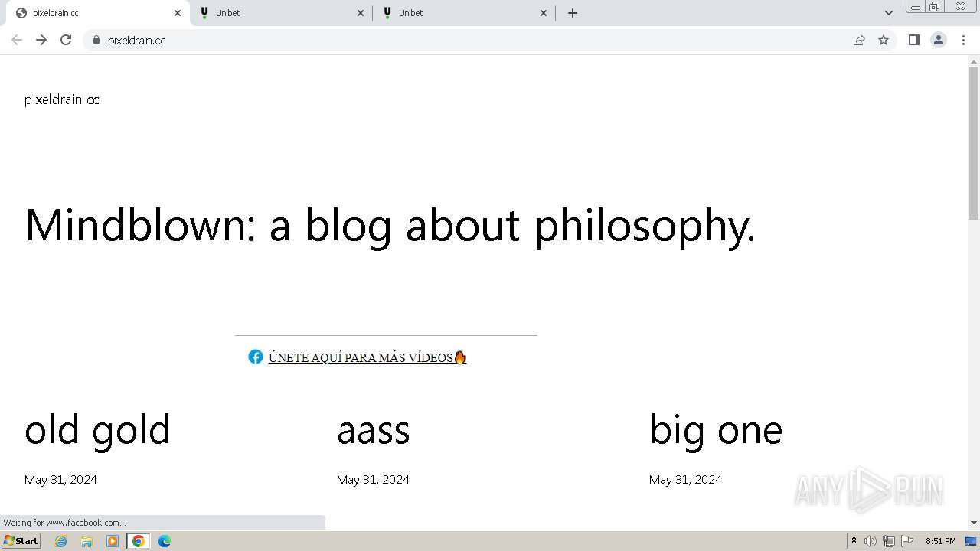Click the 8:51 PM taskbar clock

tap(940, 541)
